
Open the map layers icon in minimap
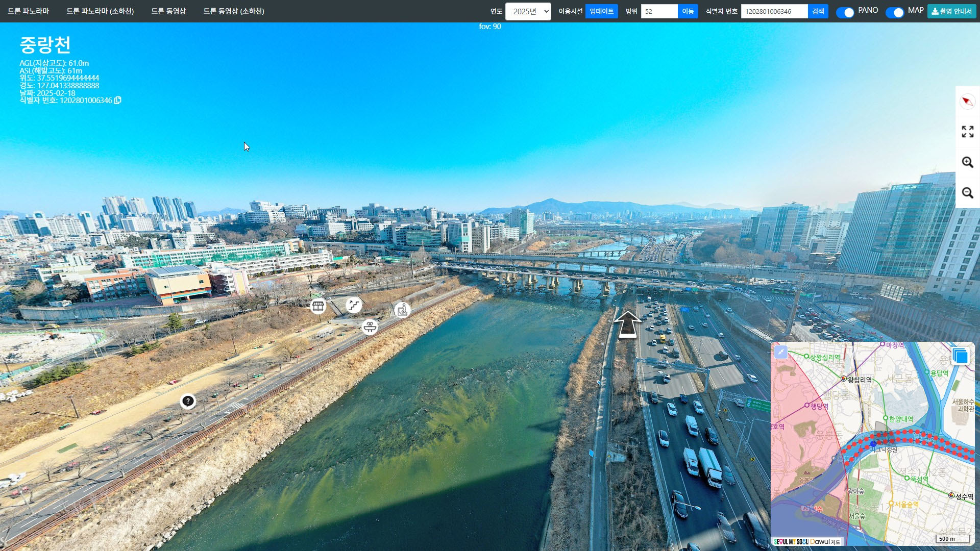pos(960,356)
